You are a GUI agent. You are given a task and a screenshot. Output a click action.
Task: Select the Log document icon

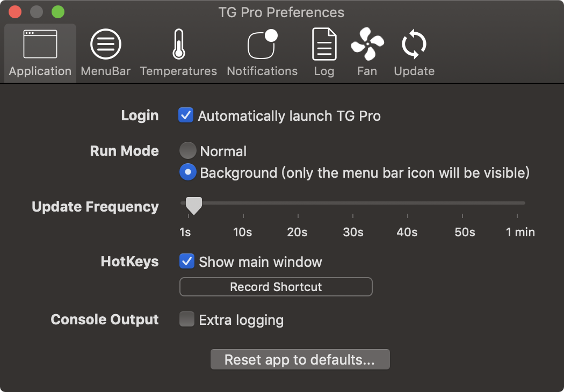pos(324,44)
